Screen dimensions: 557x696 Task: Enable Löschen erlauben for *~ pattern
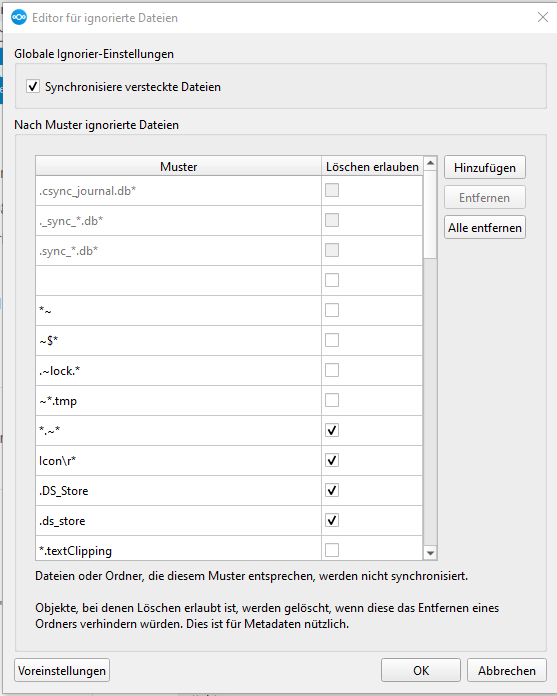tap(332, 310)
